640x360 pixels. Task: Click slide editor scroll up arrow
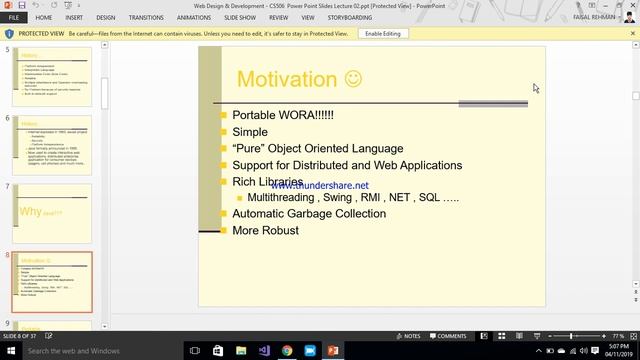tap(636, 45)
